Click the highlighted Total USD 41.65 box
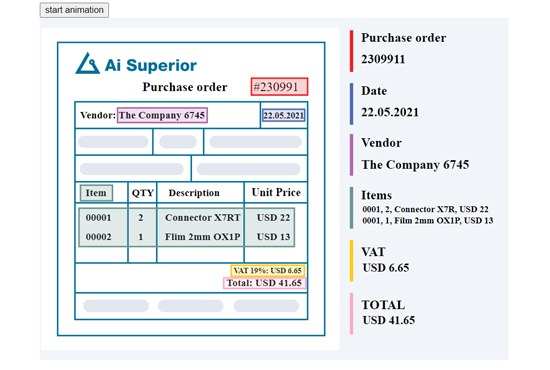The image size is (550, 370). [x=264, y=283]
